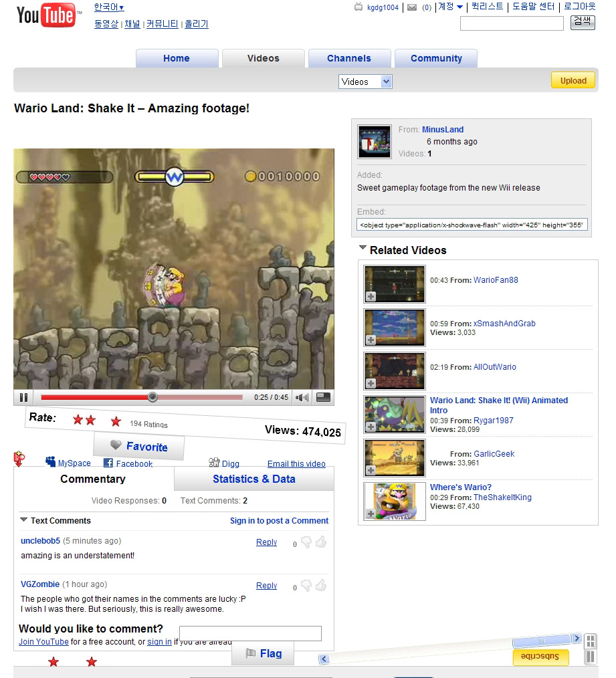The image size is (616, 678).
Task: Click the header search input field
Action: coord(512,23)
